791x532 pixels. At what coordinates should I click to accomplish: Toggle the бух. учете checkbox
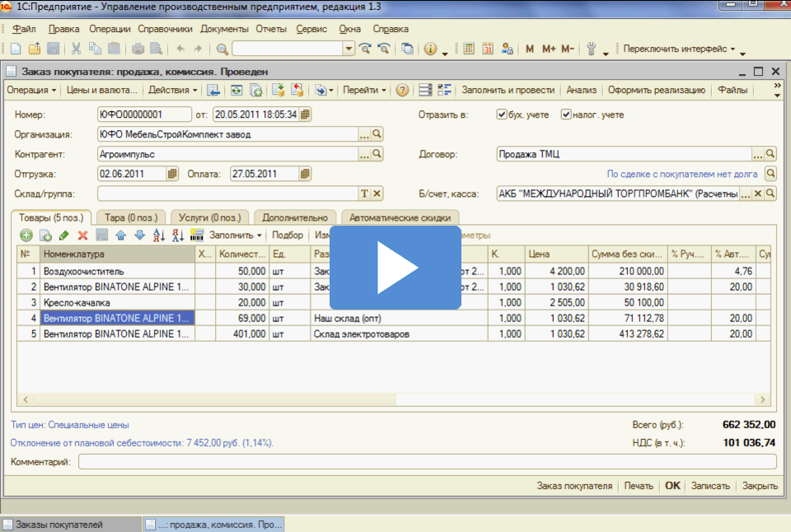pos(501,114)
